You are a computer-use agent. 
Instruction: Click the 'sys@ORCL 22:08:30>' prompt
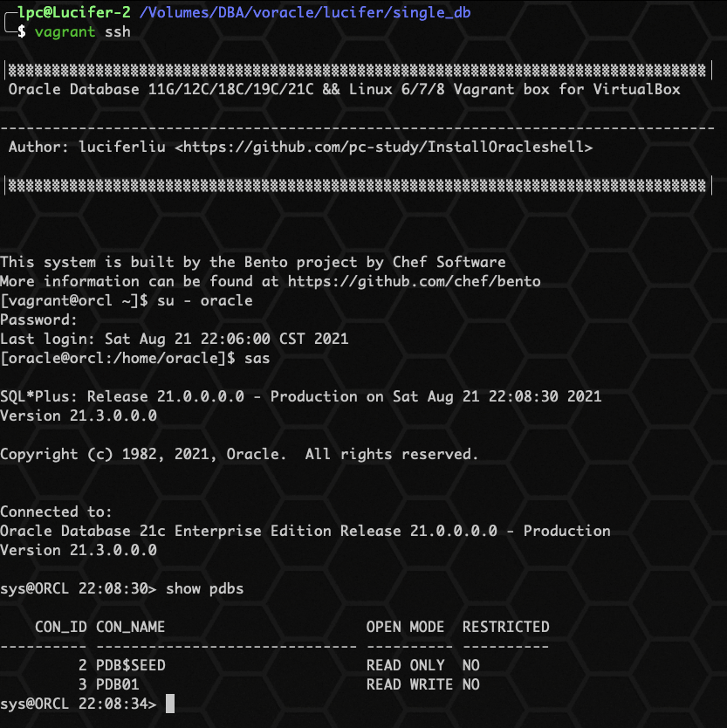(79, 588)
